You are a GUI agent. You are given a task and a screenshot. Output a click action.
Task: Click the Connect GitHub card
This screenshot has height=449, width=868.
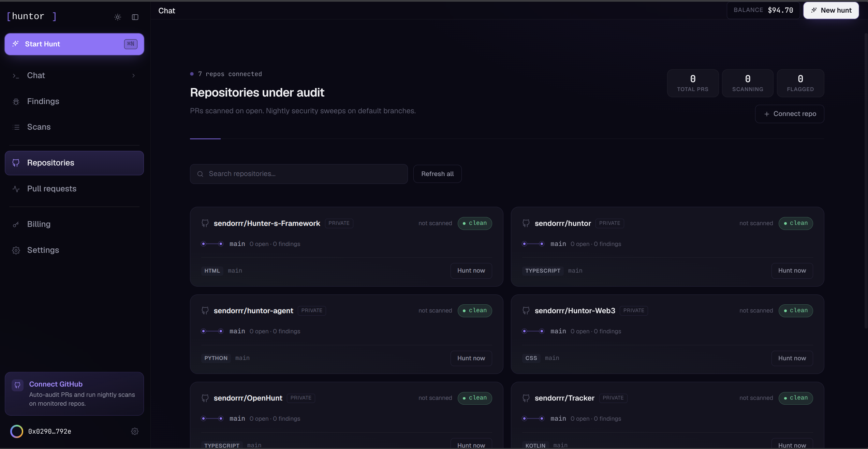(74, 393)
